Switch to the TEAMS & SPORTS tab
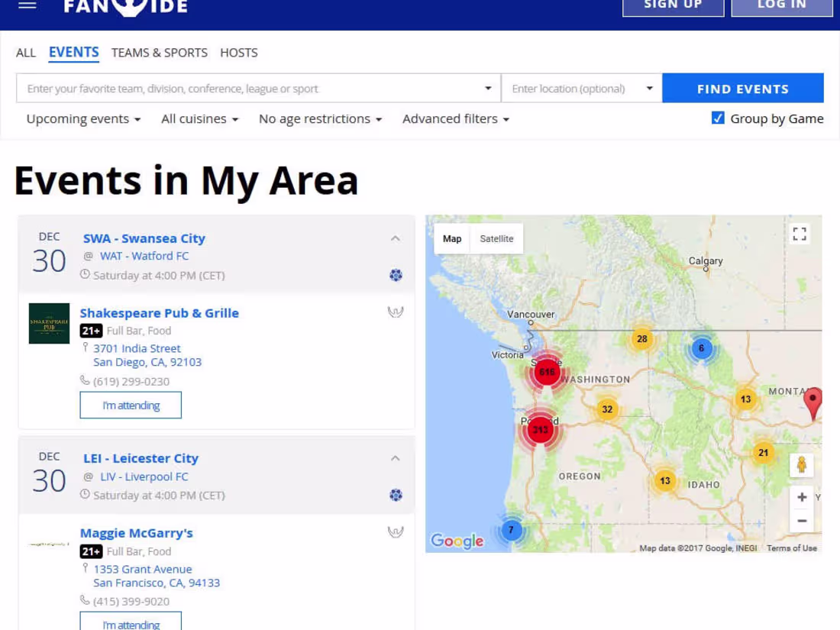 [x=159, y=53]
